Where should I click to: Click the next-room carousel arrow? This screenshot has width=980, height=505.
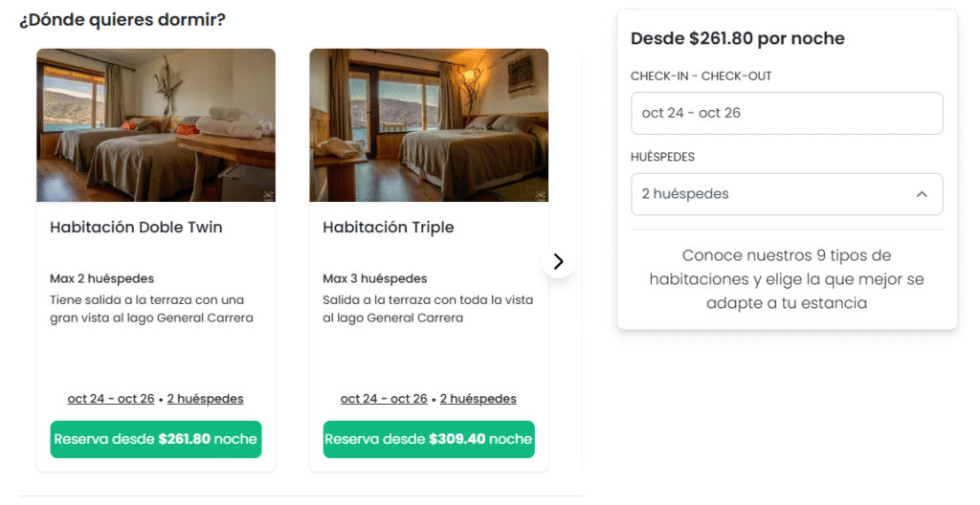[559, 261]
